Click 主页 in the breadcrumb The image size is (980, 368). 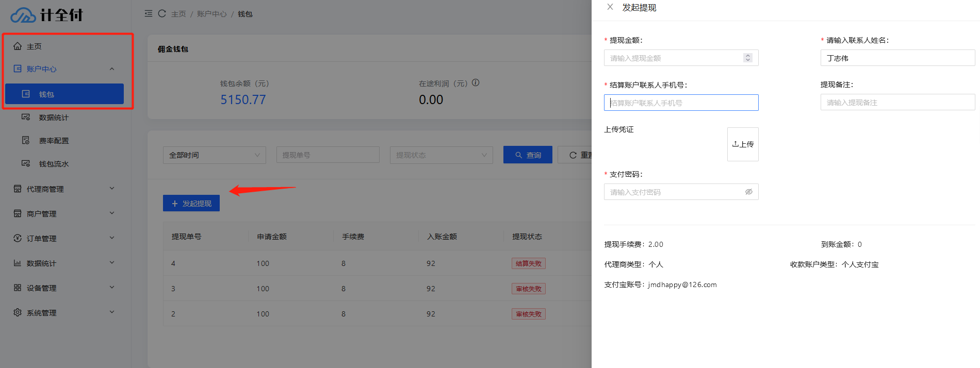(x=178, y=14)
